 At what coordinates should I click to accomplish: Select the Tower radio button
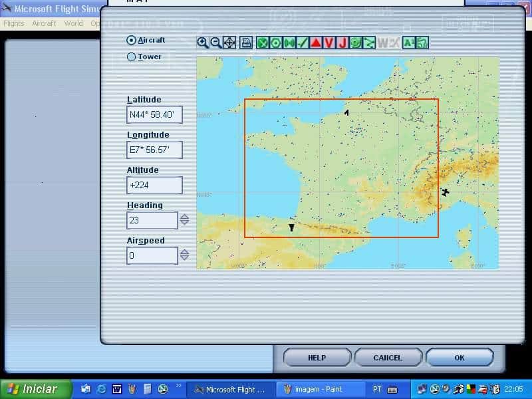coord(131,57)
